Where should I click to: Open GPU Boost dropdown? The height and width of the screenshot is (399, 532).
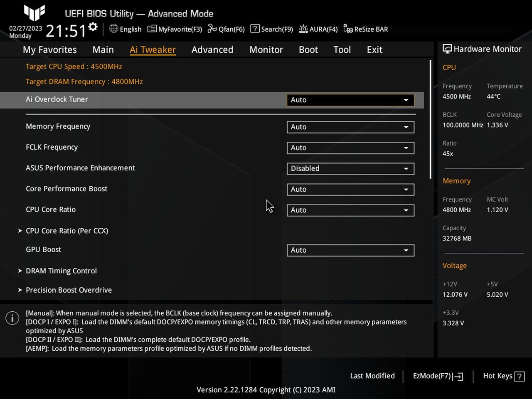(350, 250)
